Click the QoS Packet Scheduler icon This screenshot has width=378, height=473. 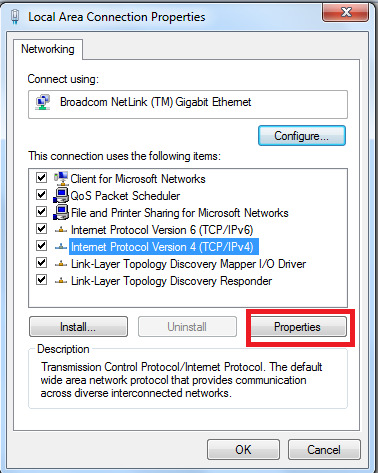(61, 196)
